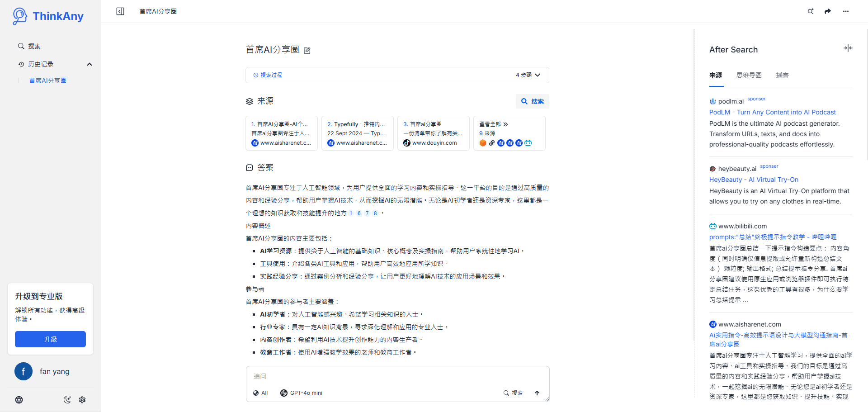The width and height of the screenshot is (868, 412).
Task: Click the 历史记录 clock icon
Action: (x=21, y=64)
